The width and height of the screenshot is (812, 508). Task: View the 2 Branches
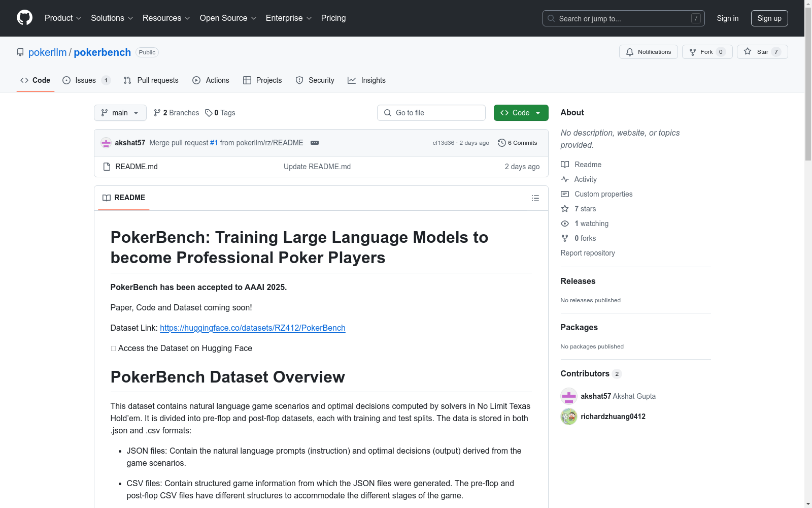click(177, 113)
